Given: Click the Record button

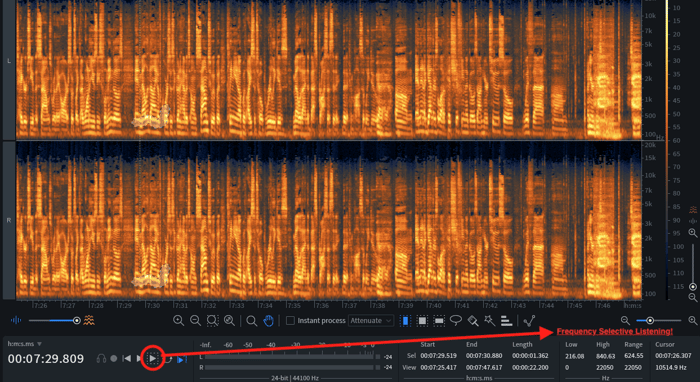Looking at the screenshot, I should 114,358.
